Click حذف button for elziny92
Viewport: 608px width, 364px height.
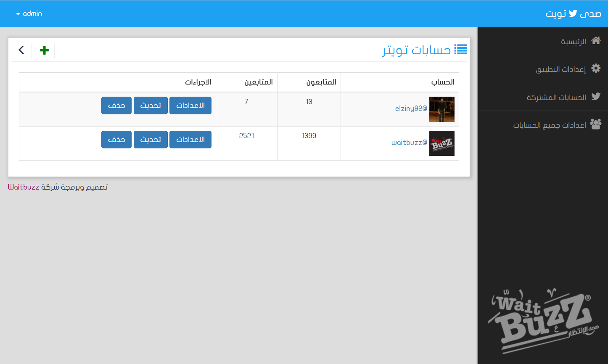[116, 106]
